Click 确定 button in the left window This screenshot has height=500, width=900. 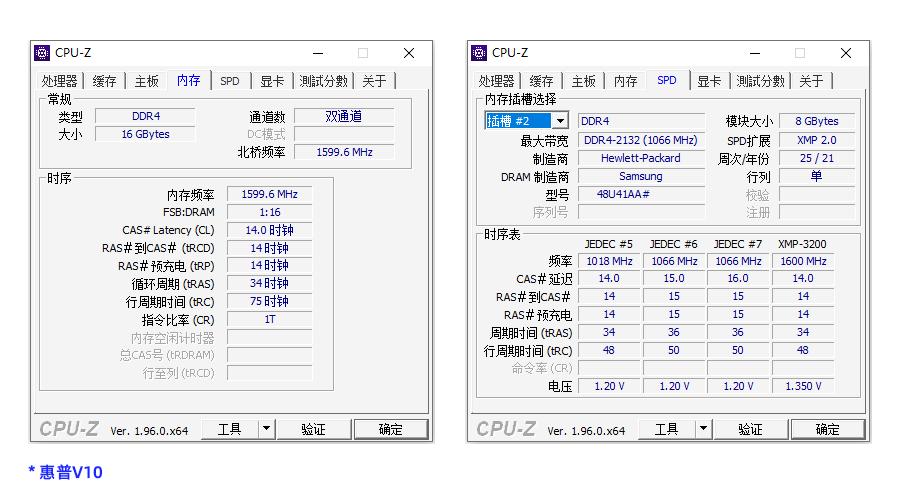391,429
